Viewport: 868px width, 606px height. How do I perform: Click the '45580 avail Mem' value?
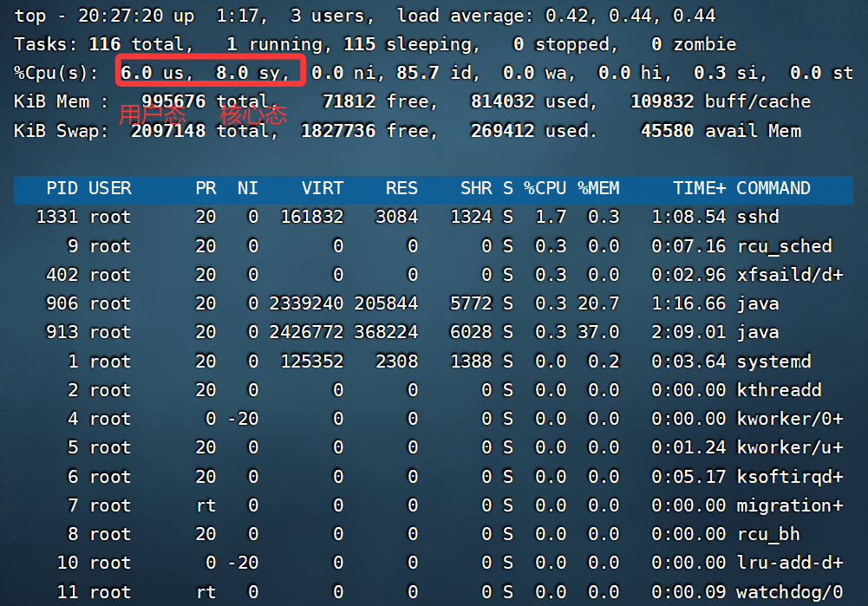pyautogui.click(x=721, y=131)
